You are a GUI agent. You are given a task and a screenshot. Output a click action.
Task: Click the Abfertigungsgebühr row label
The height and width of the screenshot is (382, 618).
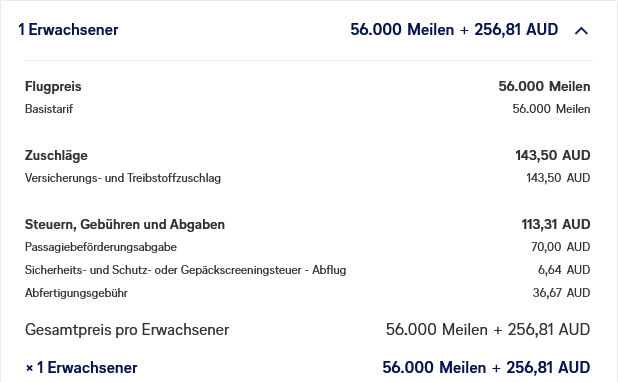[x=76, y=293]
